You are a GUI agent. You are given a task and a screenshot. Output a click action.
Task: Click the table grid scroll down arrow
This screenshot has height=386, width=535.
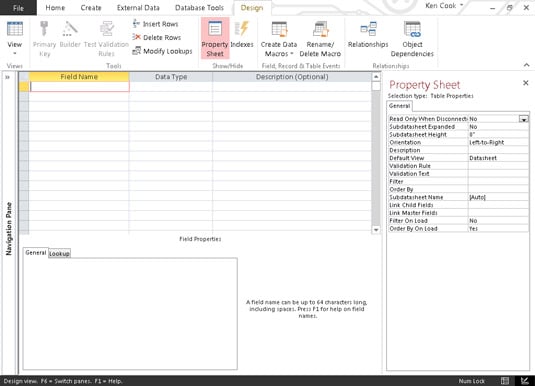point(376,230)
